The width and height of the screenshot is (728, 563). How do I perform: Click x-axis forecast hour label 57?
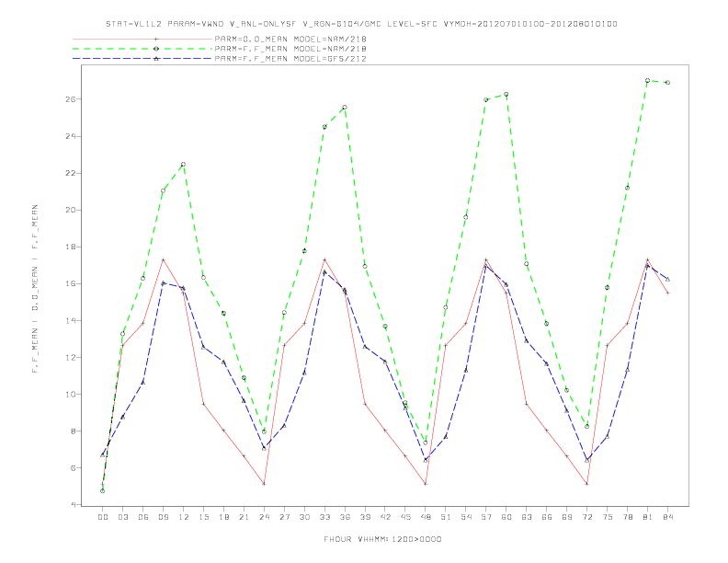tap(486, 517)
